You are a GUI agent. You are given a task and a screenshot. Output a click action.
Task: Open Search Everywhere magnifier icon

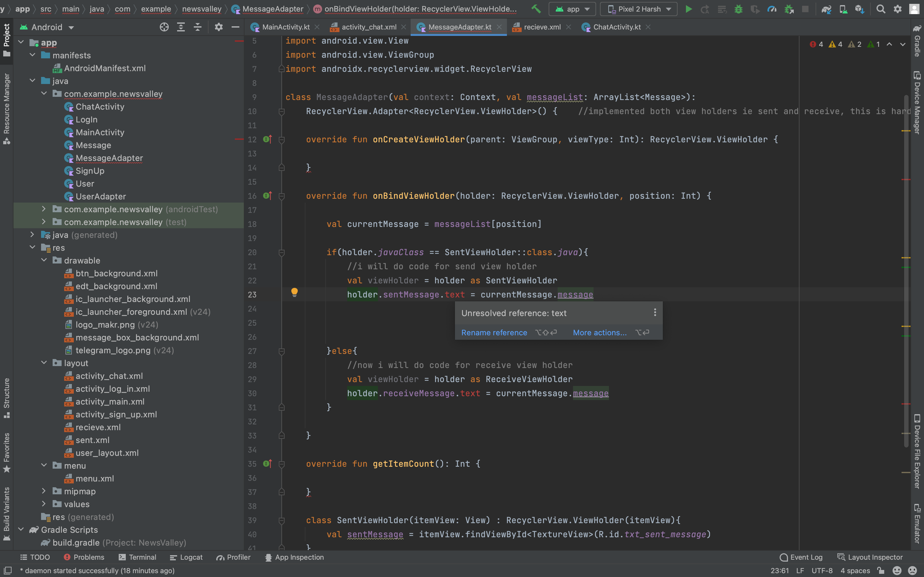(880, 9)
